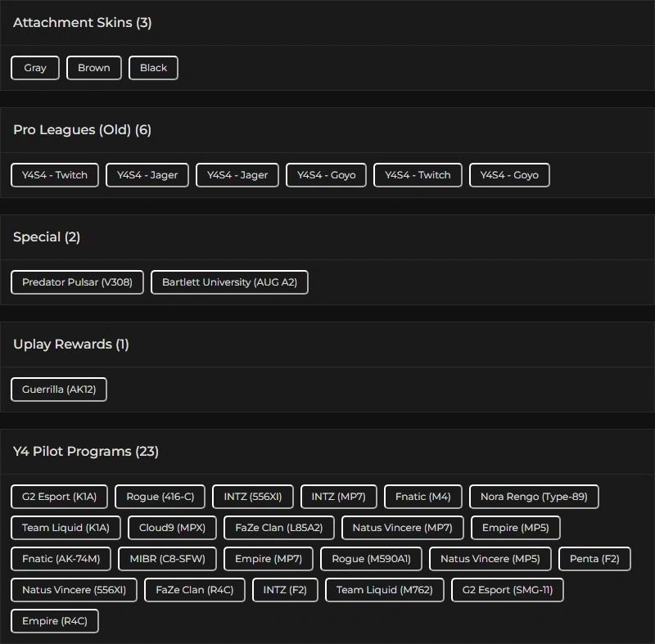
Task: Pick Y4S4 - Twitch tag right after Goyo
Action: coord(418,175)
